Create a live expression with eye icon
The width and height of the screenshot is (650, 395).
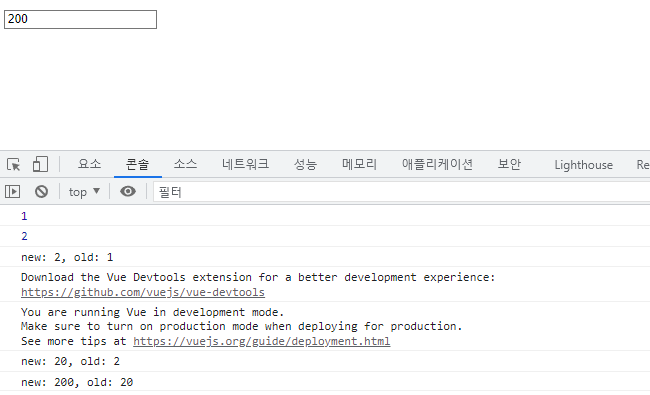coord(128,191)
